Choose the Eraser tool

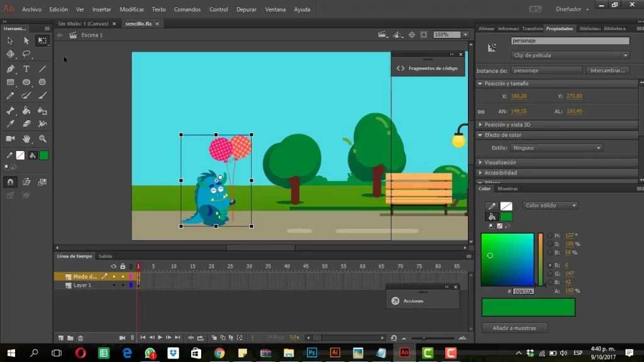click(26, 124)
